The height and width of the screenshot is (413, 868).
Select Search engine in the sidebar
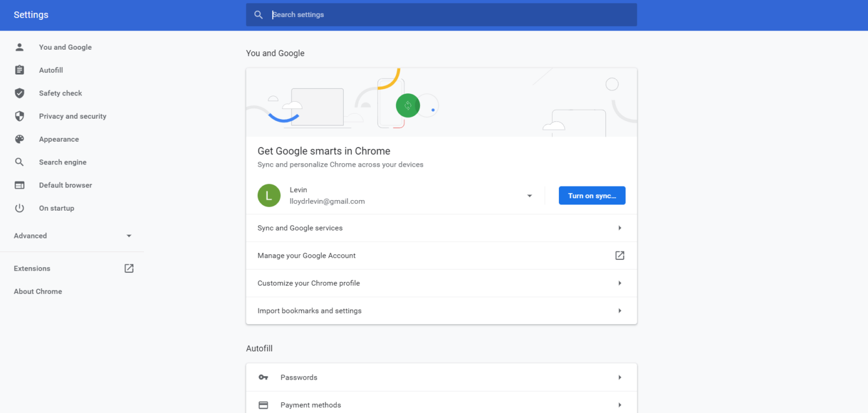coord(63,162)
